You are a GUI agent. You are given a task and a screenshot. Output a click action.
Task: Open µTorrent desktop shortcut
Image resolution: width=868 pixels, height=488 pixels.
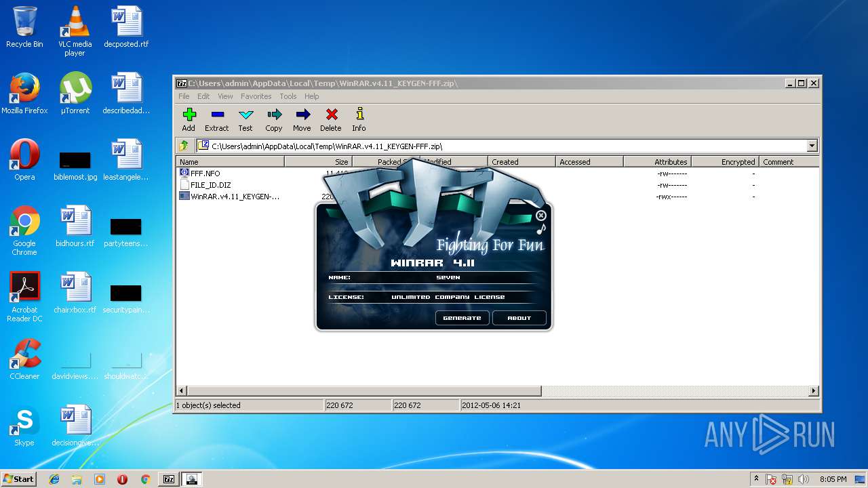tap(75, 94)
